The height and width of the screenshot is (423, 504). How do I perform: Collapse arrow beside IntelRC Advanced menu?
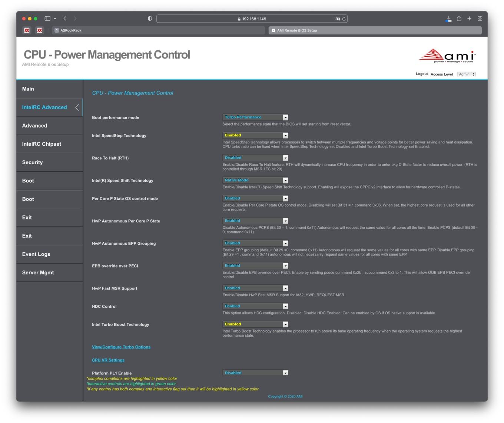77,108
